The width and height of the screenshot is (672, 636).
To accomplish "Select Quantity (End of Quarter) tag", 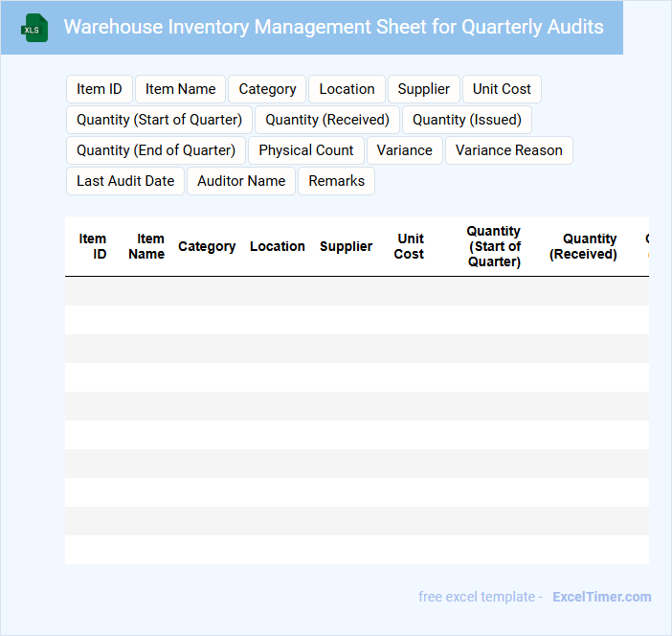I will (156, 150).
